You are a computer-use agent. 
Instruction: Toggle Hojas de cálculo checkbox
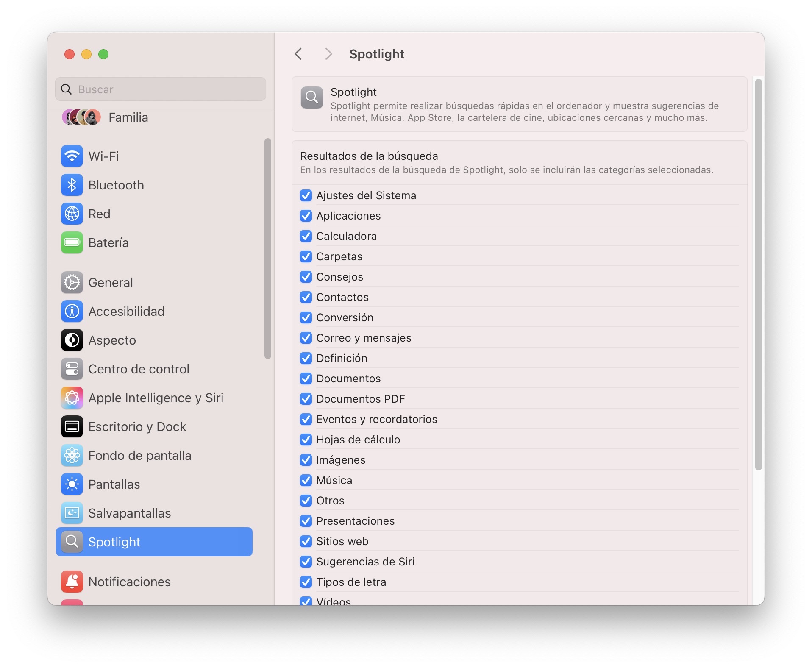[x=306, y=440]
